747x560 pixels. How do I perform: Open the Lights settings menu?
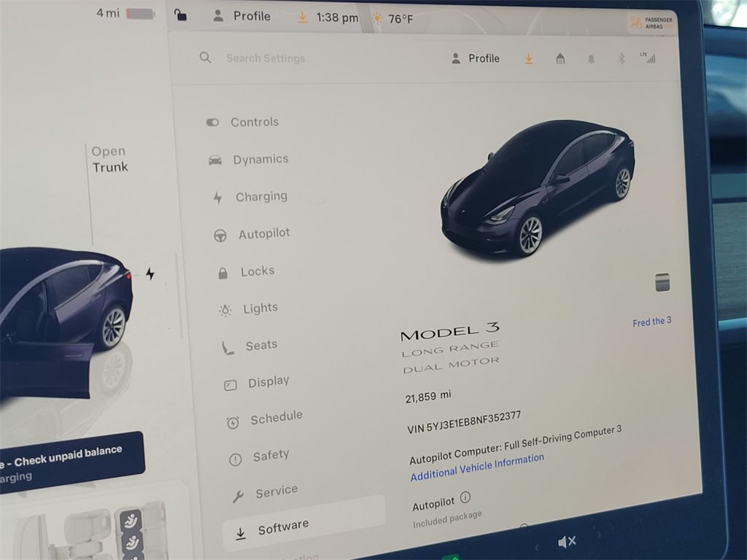coord(248,309)
